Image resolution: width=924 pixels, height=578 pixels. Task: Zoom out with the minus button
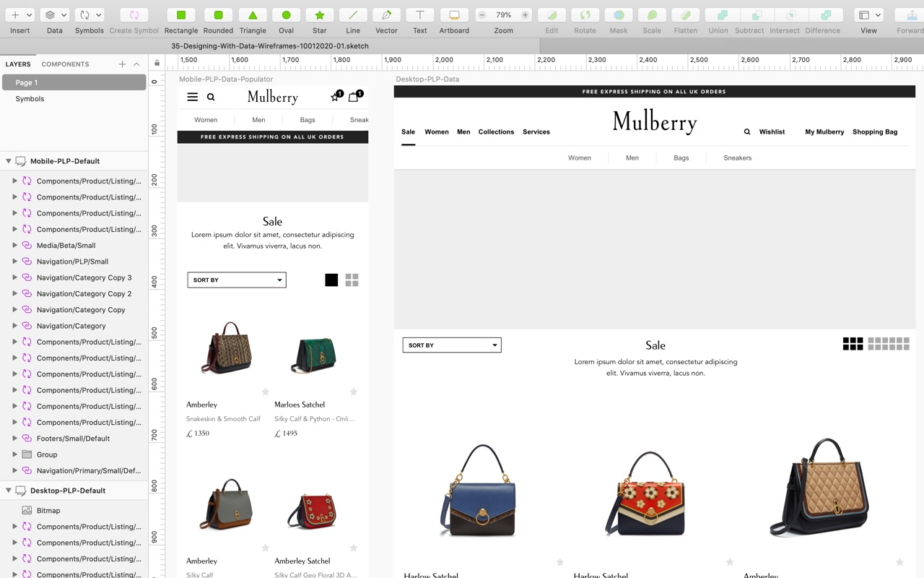click(482, 15)
